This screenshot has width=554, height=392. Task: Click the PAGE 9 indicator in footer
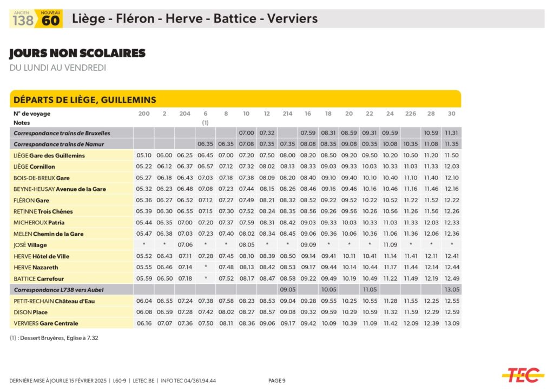[277, 381]
